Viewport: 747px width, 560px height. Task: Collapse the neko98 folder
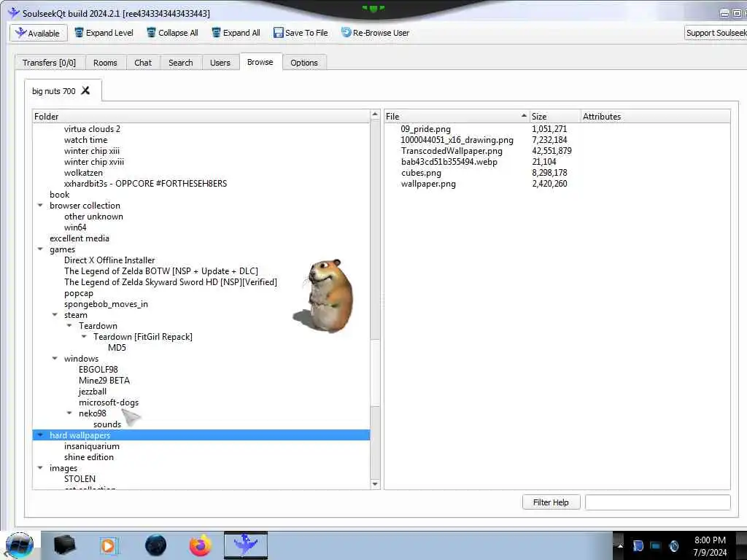pos(69,413)
